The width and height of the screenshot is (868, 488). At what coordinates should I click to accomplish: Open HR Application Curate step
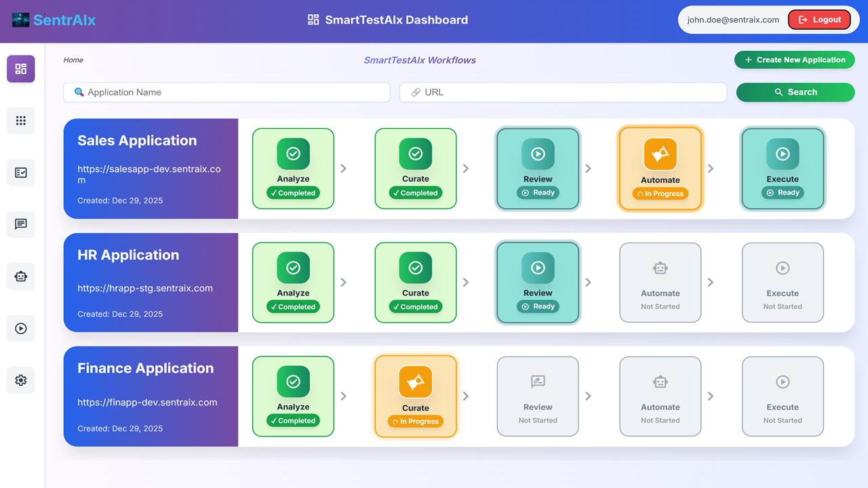coord(416,283)
